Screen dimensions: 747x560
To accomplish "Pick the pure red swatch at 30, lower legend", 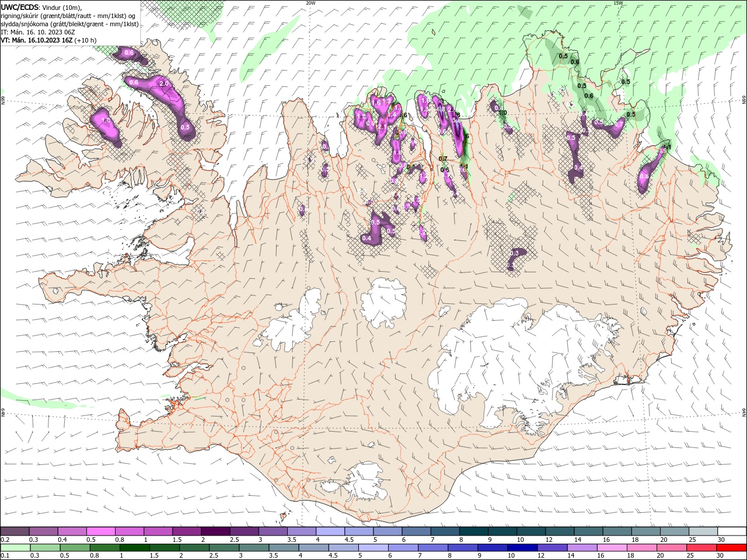I will coord(730,548).
